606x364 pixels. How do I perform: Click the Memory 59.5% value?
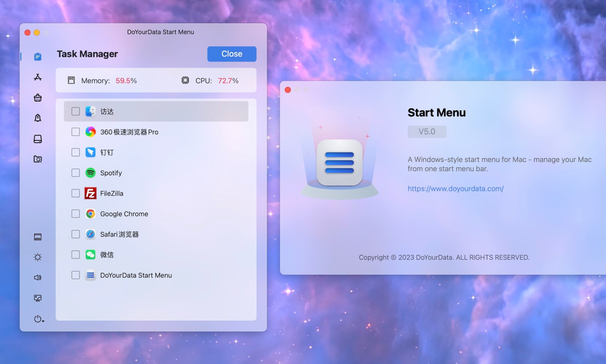pos(126,81)
